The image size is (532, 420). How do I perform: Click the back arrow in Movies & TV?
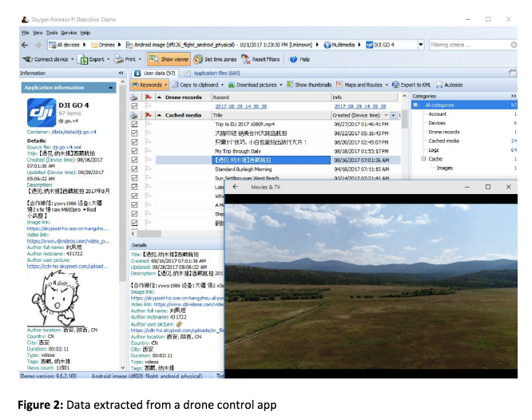[235, 187]
